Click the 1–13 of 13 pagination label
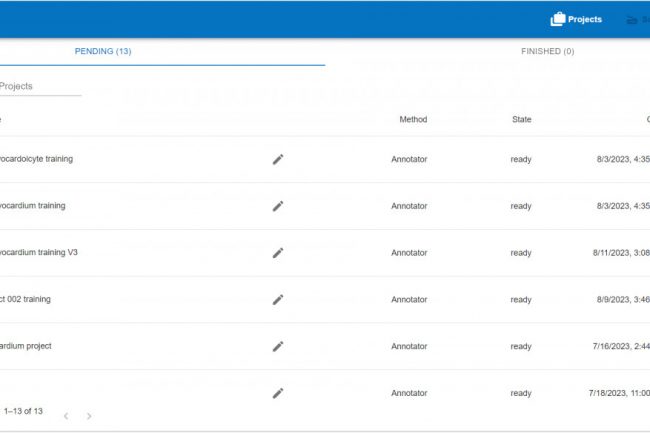 tap(23, 411)
